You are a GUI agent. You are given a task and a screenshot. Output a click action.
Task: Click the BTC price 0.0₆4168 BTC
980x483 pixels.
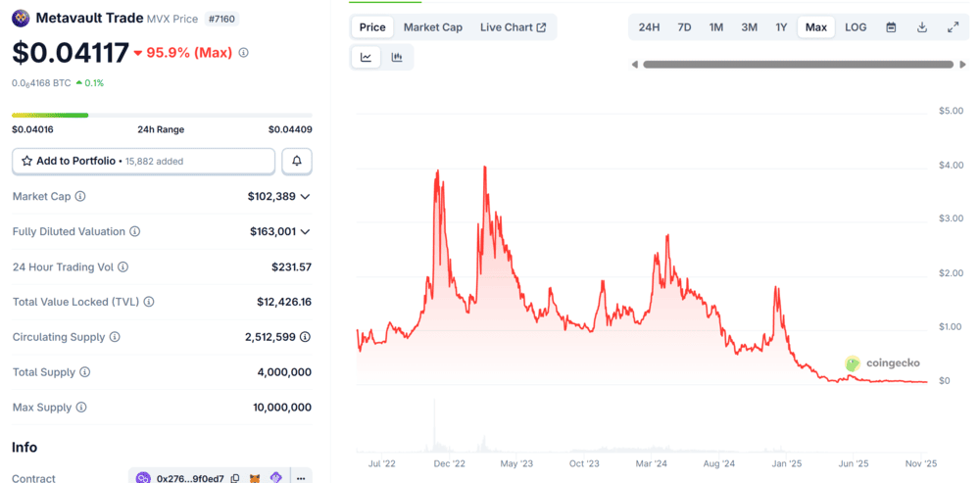tap(41, 82)
